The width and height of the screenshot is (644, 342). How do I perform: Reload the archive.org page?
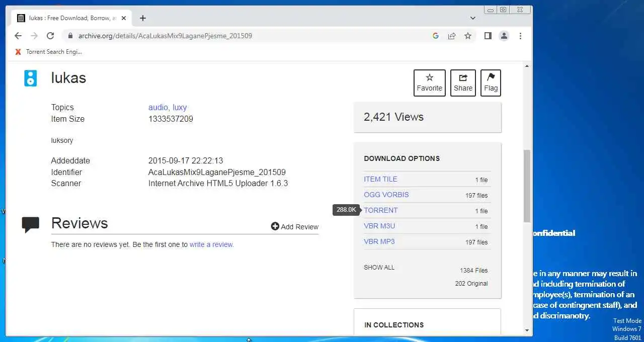(x=50, y=36)
